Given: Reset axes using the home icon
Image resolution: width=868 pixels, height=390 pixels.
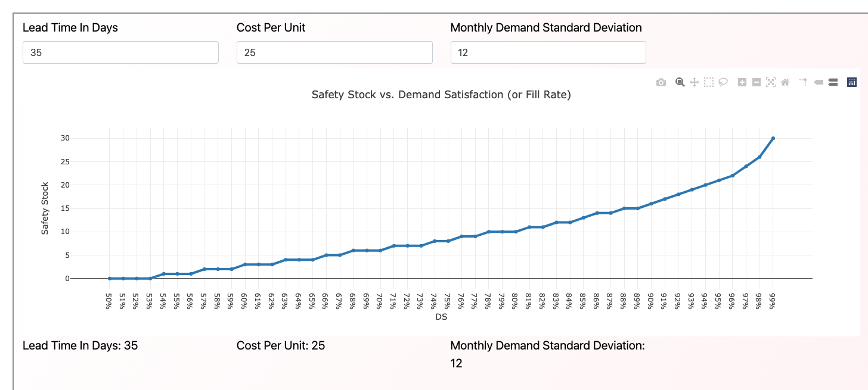Looking at the screenshot, I should (x=785, y=82).
